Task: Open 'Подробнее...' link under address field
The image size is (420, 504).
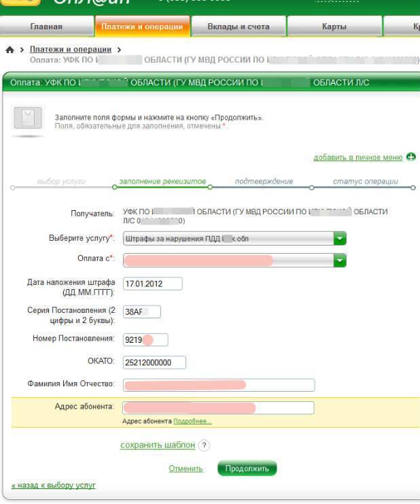Action: (192, 421)
